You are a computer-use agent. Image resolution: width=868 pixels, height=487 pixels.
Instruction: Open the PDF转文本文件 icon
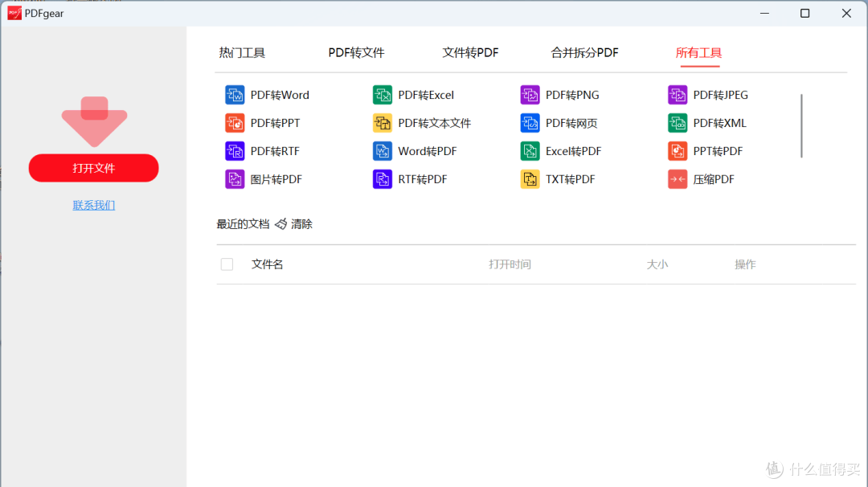click(383, 123)
